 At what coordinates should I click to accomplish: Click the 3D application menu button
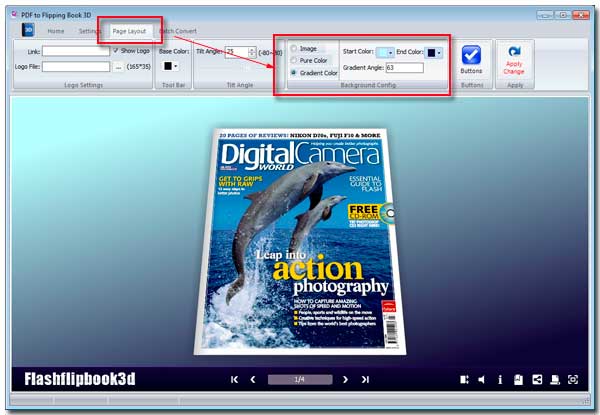tap(28, 30)
